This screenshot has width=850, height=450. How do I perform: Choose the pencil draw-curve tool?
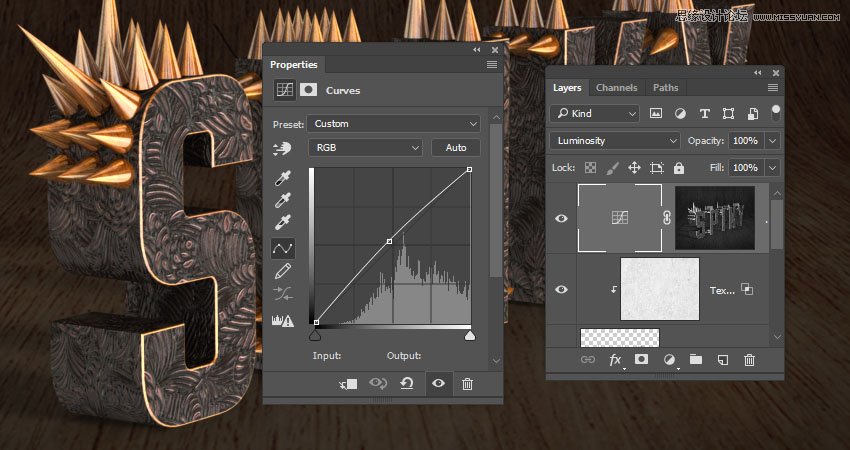click(283, 271)
